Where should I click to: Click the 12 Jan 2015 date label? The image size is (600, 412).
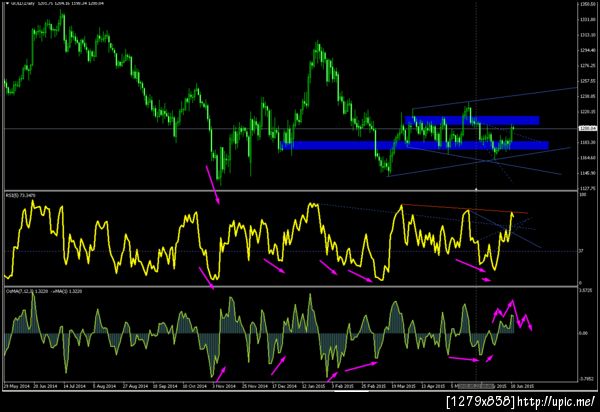point(314,386)
